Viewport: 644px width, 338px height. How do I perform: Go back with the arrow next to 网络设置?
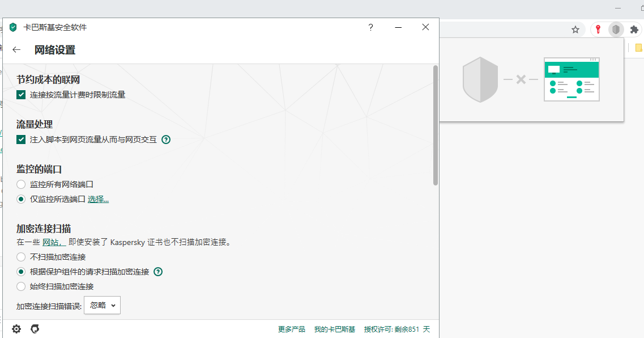pyautogui.click(x=16, y=50)
